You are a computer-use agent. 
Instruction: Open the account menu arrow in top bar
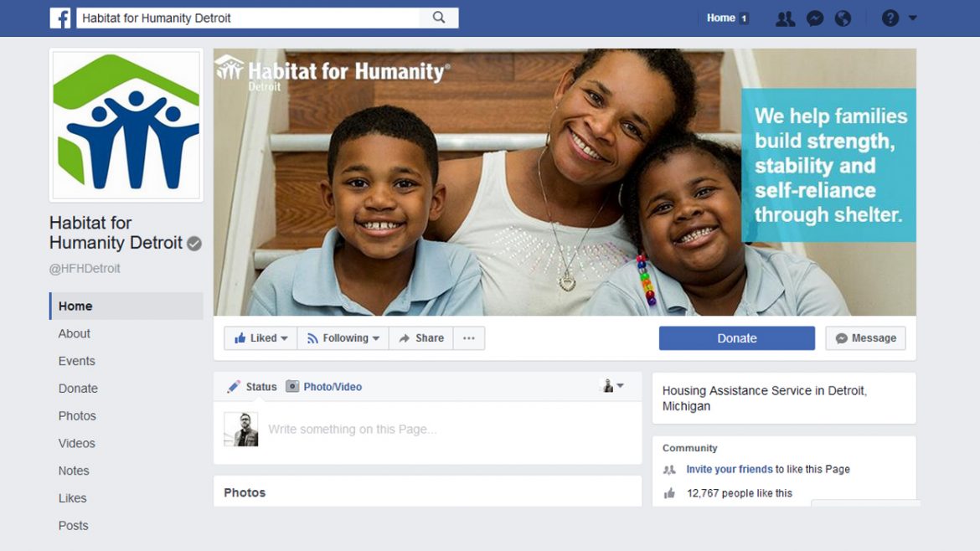[912, 18]
